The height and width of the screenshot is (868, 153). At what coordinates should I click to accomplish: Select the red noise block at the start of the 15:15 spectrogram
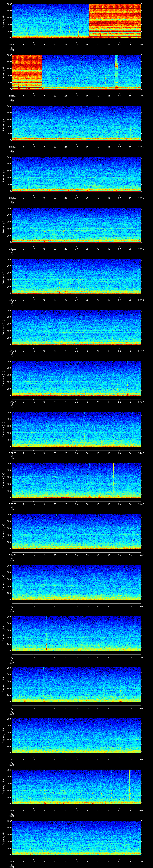click(27, 72)
